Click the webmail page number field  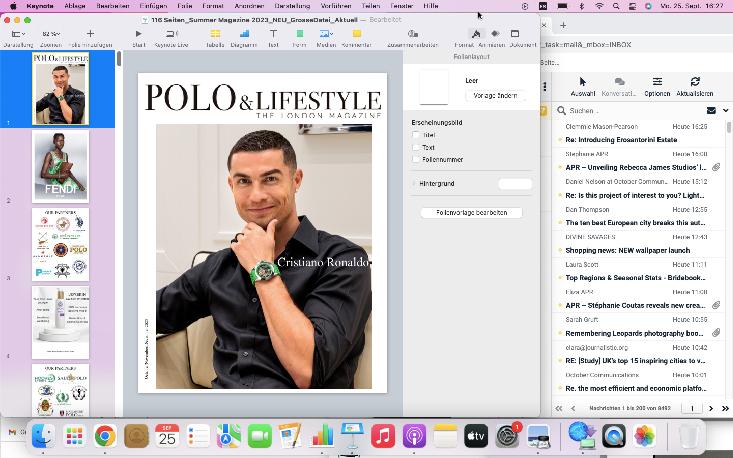click(692, 408)
